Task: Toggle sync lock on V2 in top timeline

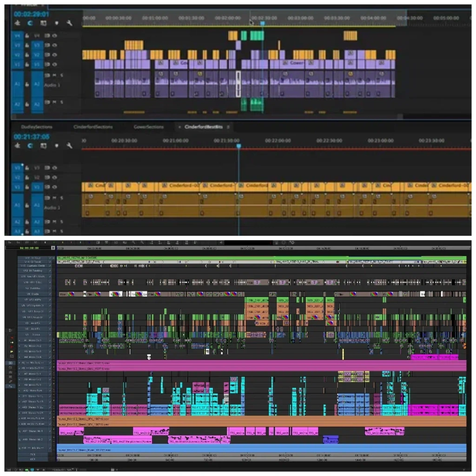Action: (x=48, y=54)
